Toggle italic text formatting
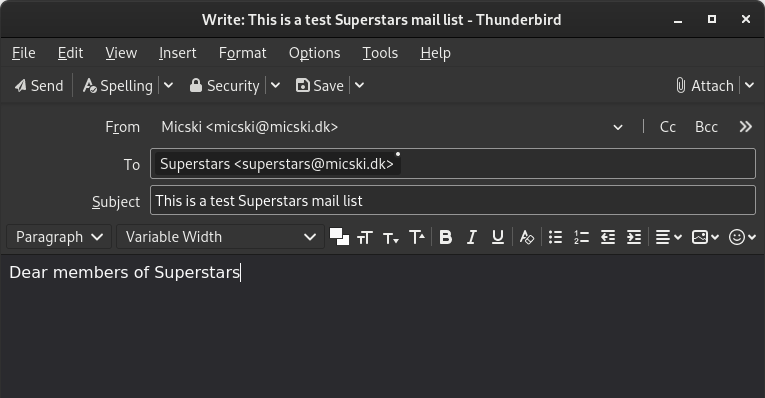 [471, 237]
